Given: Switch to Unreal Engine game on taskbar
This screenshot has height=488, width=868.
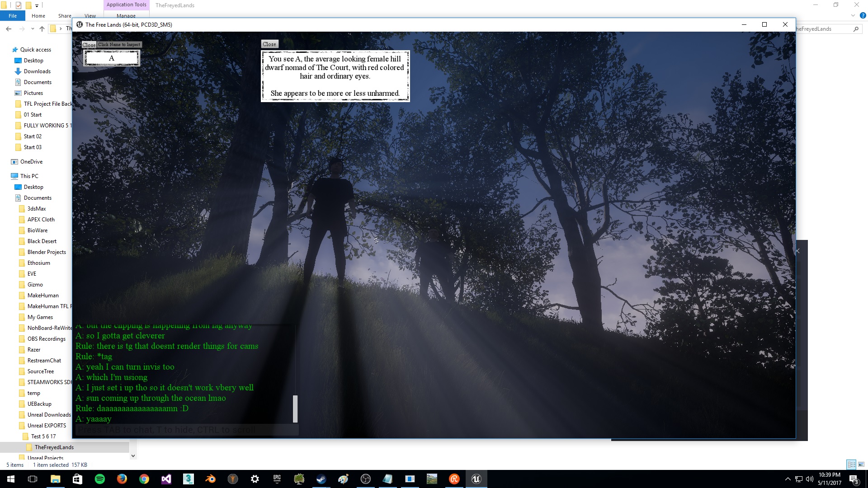Looking at the screenshot, I should point(476,479).
